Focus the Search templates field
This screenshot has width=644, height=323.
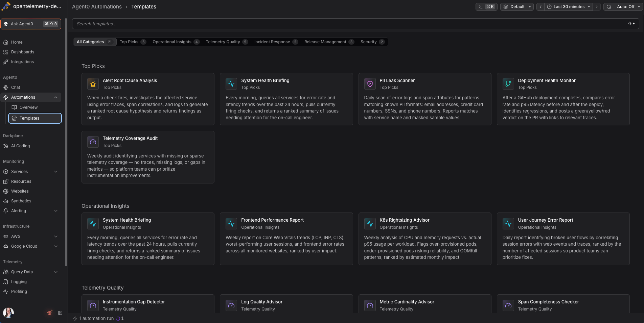click(355, 24)
